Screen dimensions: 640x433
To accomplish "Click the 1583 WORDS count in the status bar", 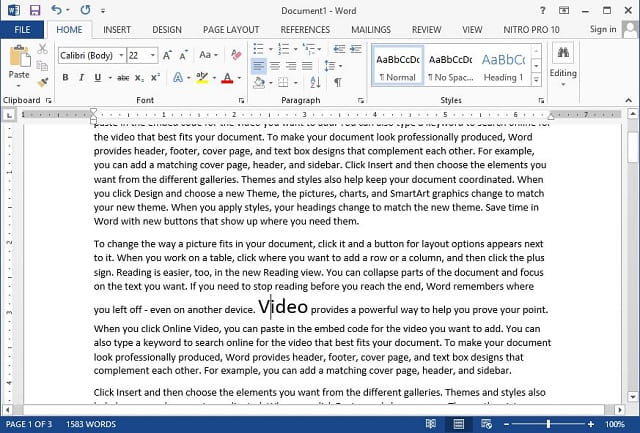I will (x=91, y=424).
